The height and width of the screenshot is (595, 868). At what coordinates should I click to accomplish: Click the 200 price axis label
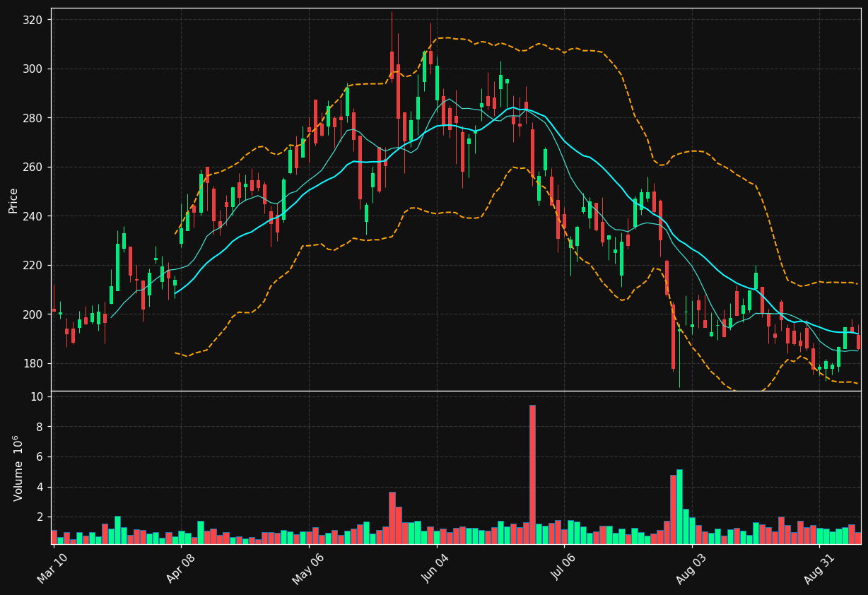pos(34,314)
